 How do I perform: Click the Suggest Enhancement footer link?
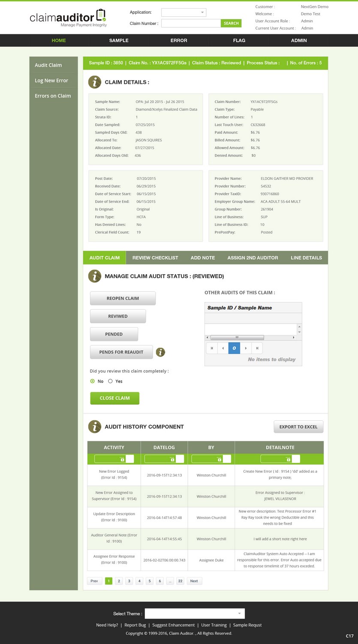[x=174, y=625]
